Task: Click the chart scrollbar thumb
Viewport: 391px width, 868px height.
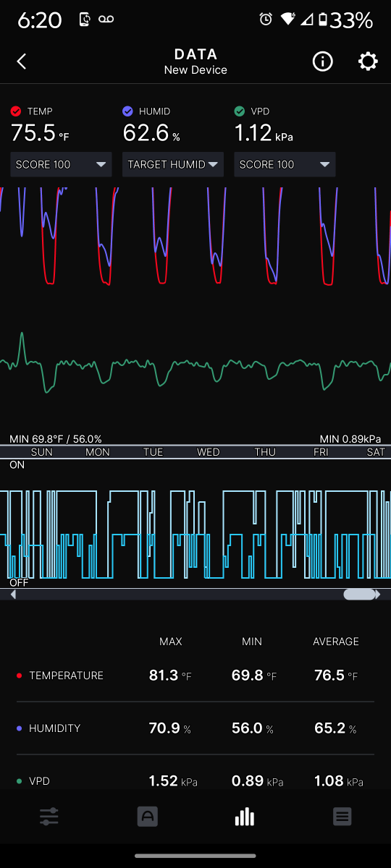Action: click(359, 595)
